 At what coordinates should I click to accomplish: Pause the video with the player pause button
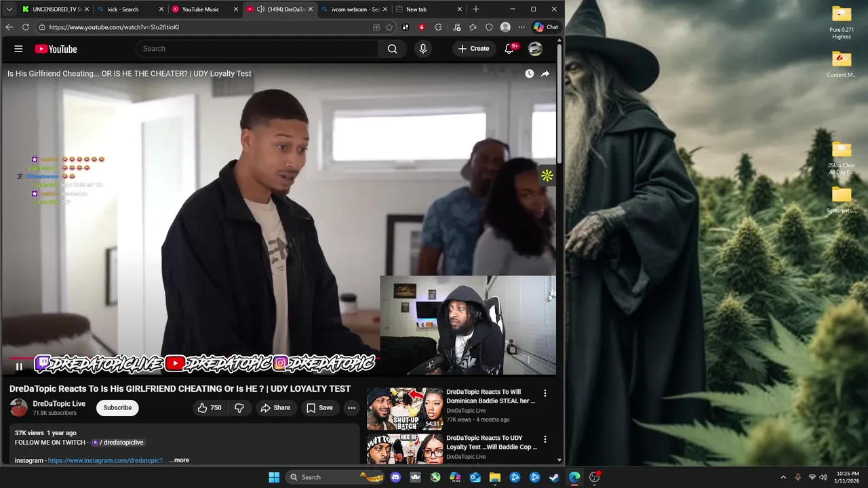[19, 367]
